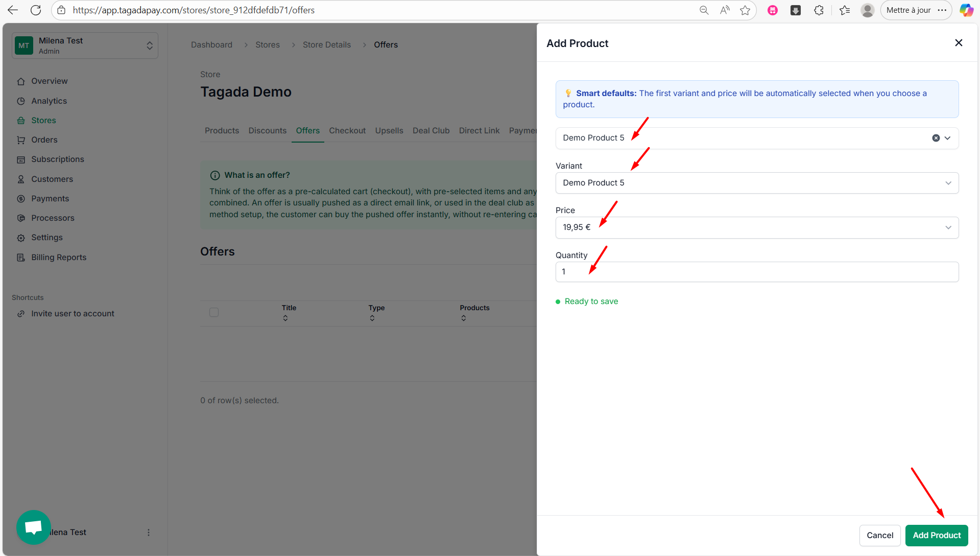Open Orders in the sidebar

click(44, 140)
